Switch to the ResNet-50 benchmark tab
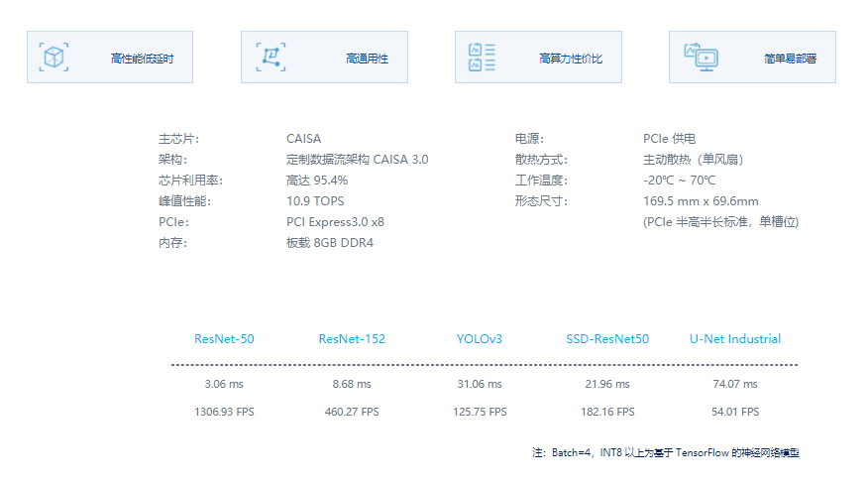868x487 pixels. [x=224, y=339]
